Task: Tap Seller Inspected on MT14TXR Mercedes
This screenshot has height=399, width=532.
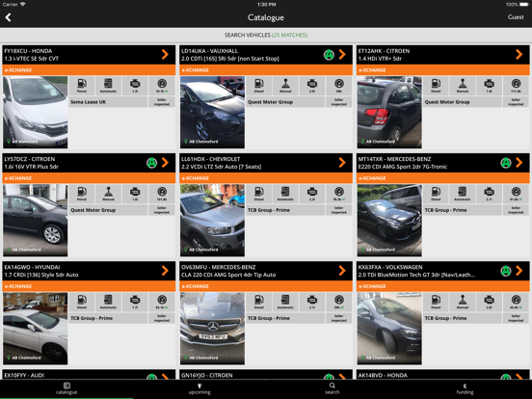Action: (x=516, y=210)
